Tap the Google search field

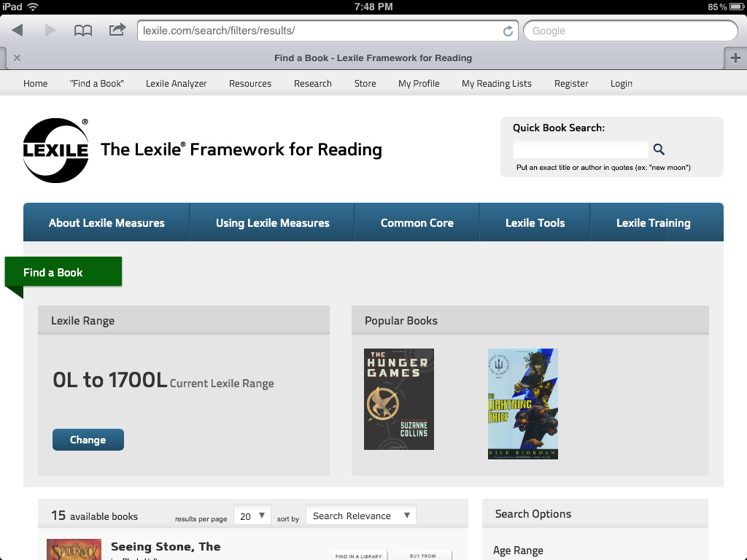pyautogui.click(x=630, y=31)
